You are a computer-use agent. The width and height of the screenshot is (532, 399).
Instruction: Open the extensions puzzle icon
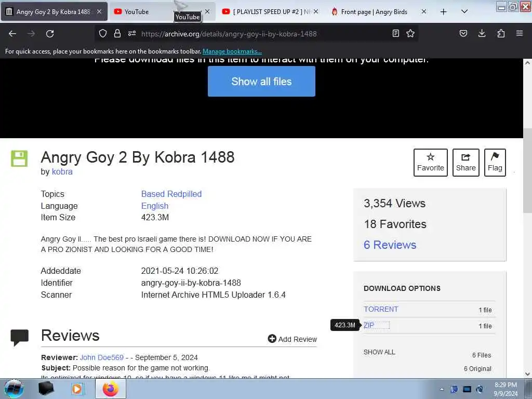[501, 33]
